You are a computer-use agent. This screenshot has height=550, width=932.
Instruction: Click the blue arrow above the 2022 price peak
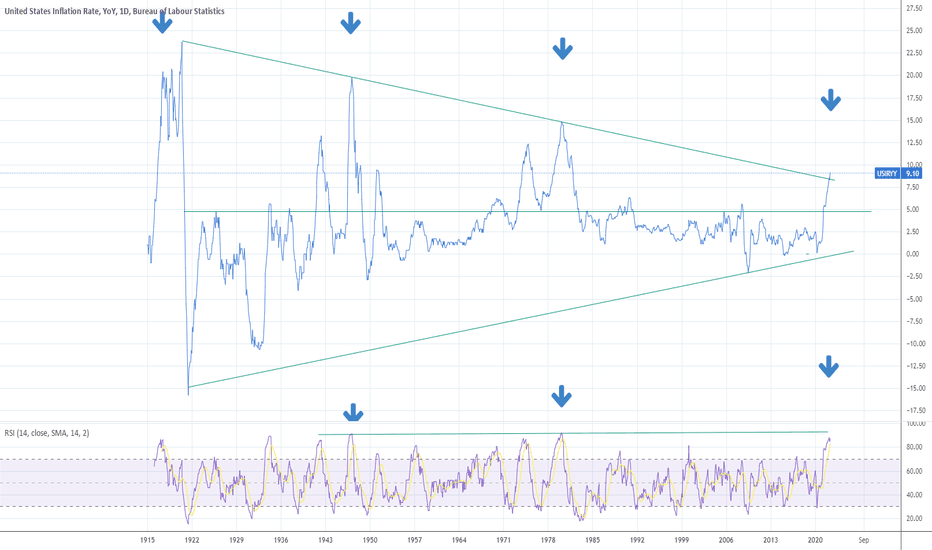point(830,100)
